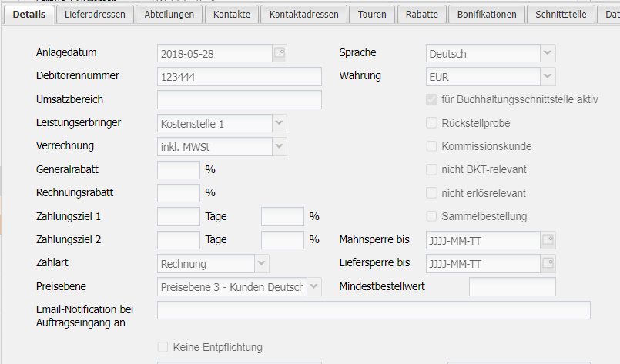Check the Sammelbestellung option

tap(431, 216)
